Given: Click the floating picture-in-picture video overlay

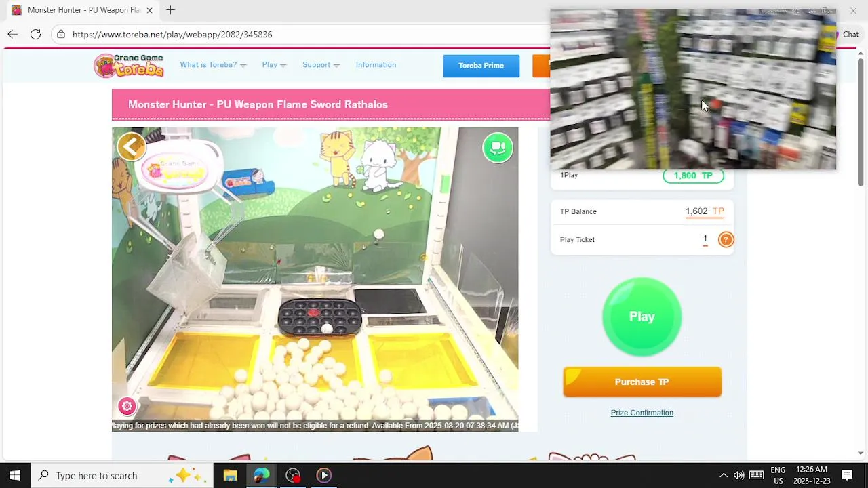Looking at the screenshot, I should (693, 89).
